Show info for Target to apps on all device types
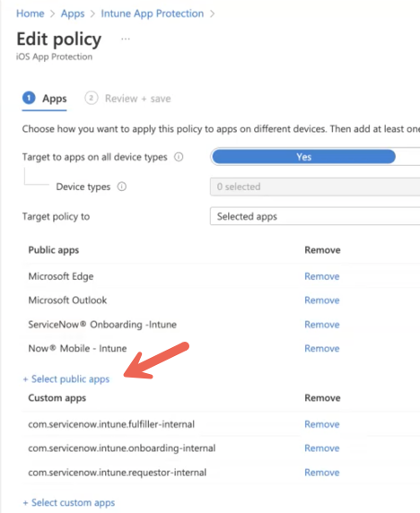The height and width of the screenshot is (513, 420). tap(179, 157)
